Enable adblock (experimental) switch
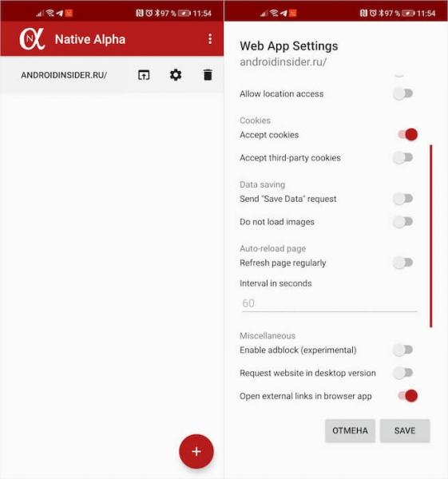Image resolution: width=448 pixels, height=479 pixels. coord(403,350)
